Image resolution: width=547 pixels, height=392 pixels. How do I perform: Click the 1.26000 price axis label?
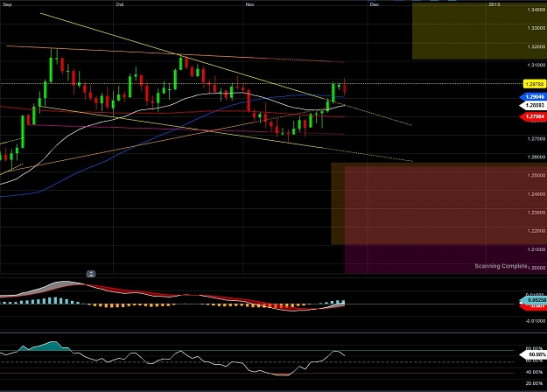[536, 157]
